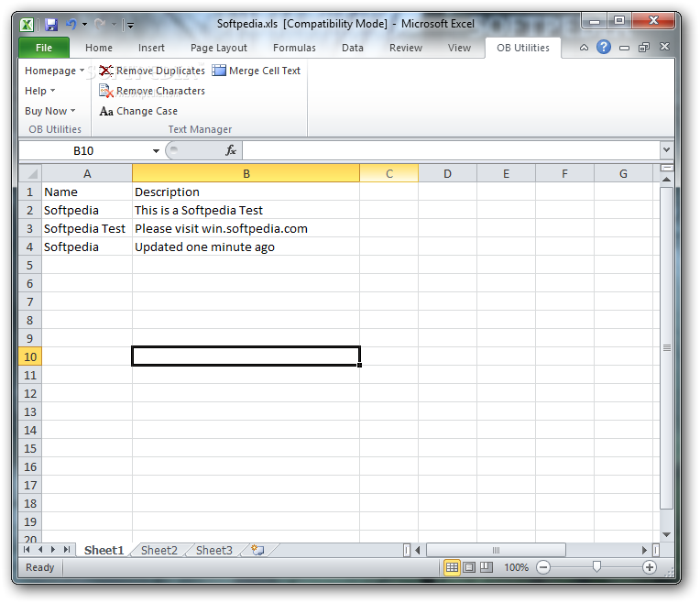Click the horizontal scrollbar thumb
The height and width of the screenshot is (603, 700).
pyautogui.click(x=496, y=550)
